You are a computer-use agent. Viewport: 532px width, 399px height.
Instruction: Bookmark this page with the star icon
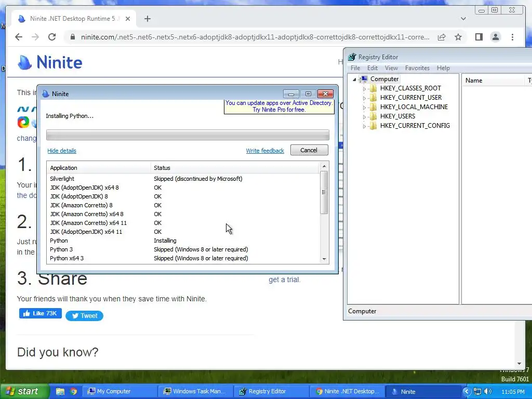tap(458, 37)
